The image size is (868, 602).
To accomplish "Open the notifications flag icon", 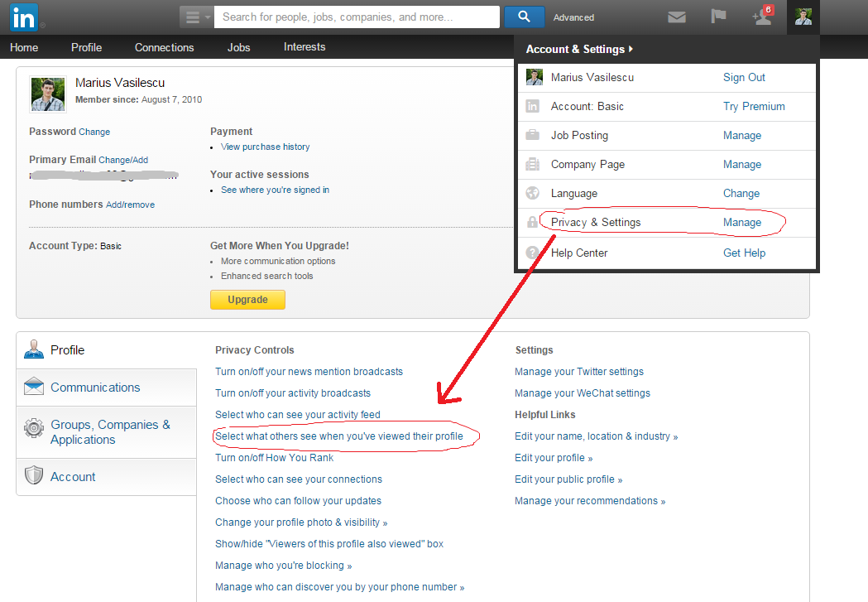I will [x=718, y=17].
